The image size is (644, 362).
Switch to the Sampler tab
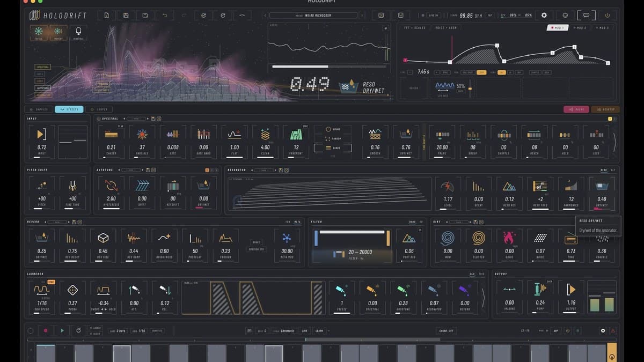39,109
